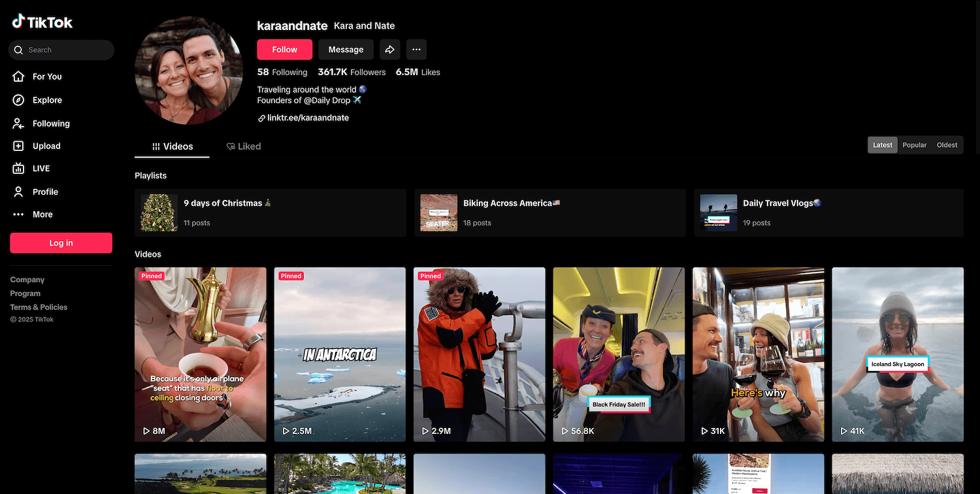
Task: Expand Terms & Policies footer section
Action: click(39, 307)
